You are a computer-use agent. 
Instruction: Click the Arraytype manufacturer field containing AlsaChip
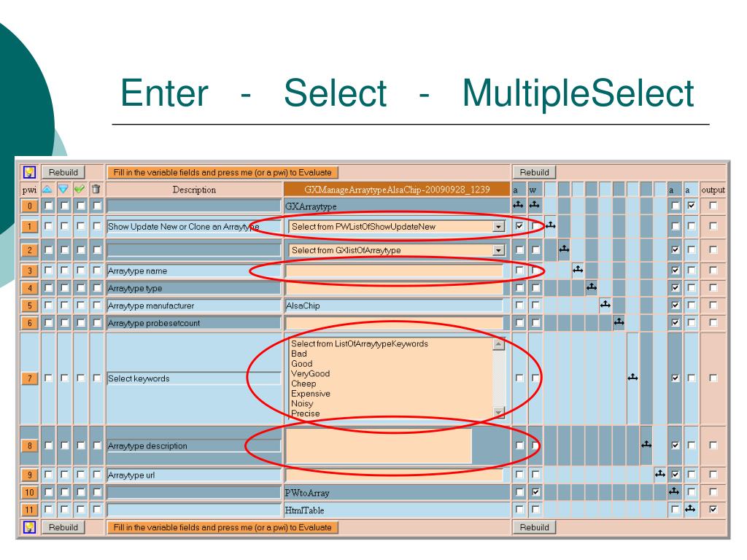394,306
